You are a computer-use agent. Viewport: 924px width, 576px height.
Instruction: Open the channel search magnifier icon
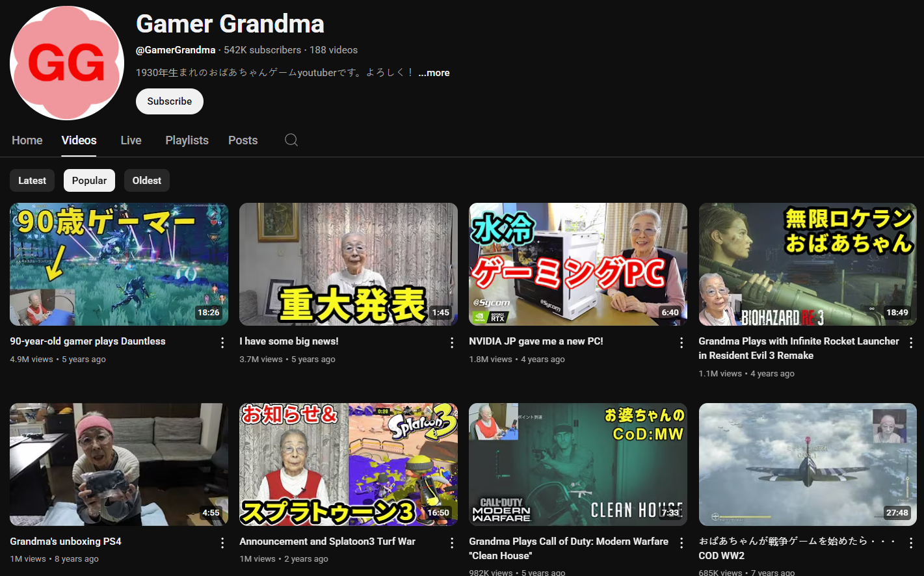point(291,140)
